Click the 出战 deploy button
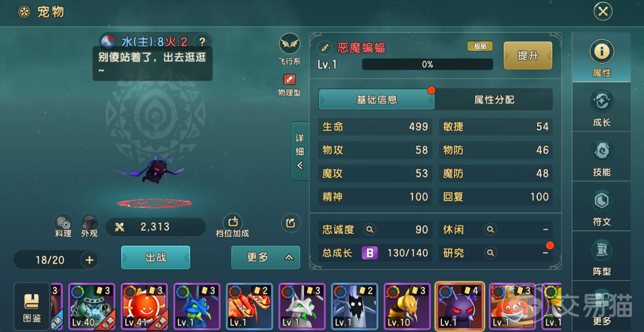Image resolution: width=644 pixels, height=332 pixels. (156, 258)
